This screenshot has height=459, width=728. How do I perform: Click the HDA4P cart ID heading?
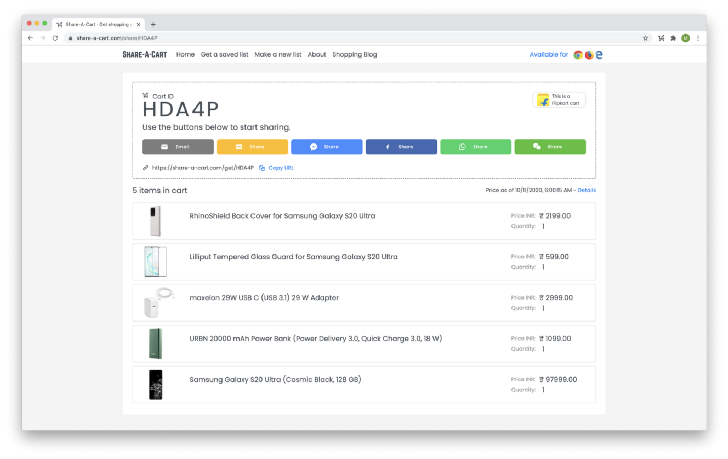click(x=180, y=110)
